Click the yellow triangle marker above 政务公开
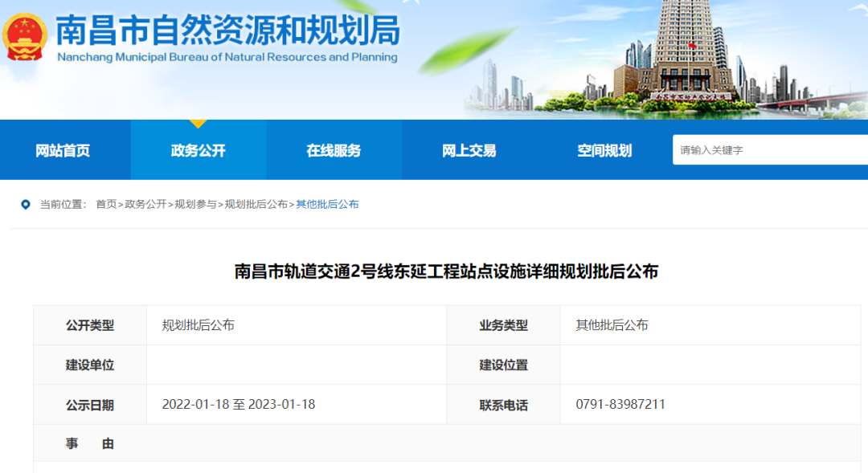This screenshot has width=868, height=473. pos(198,124)
